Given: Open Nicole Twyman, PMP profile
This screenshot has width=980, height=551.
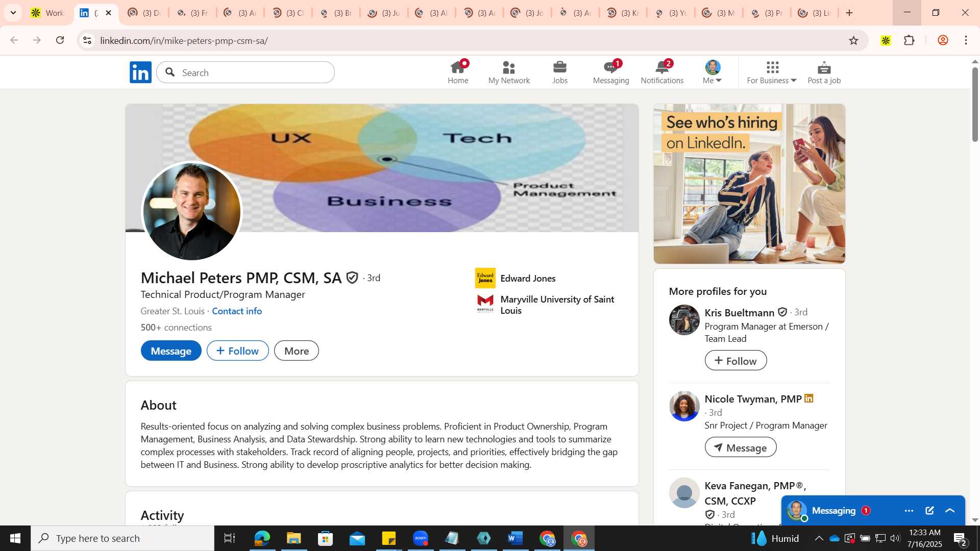Looking at the screenshot, I should click(753, 399).
